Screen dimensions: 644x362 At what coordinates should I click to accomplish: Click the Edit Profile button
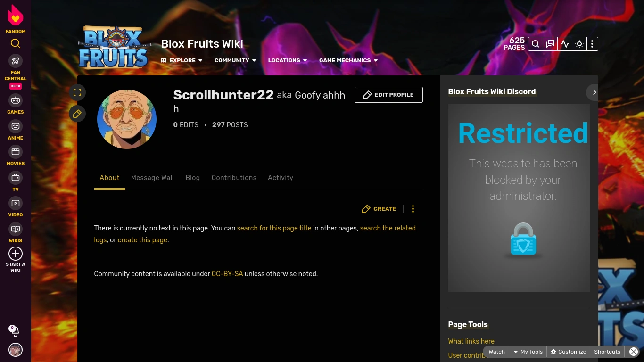click(x=388, y=95)
